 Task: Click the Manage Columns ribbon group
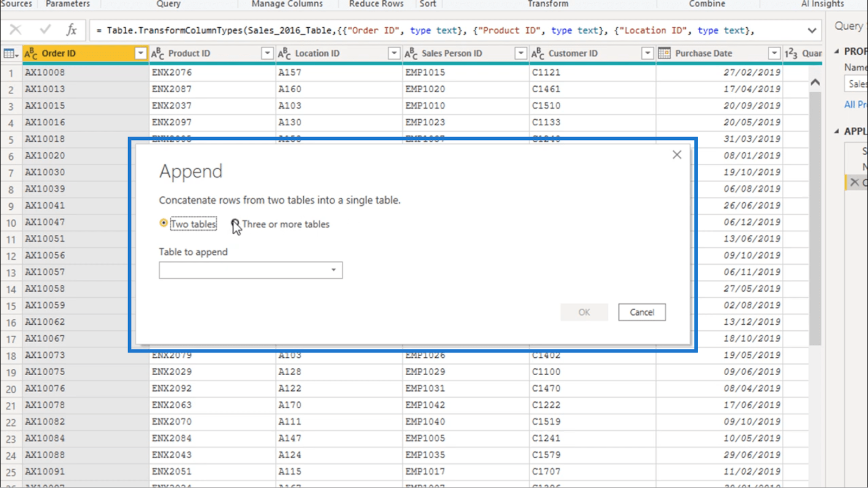[287, 4]
